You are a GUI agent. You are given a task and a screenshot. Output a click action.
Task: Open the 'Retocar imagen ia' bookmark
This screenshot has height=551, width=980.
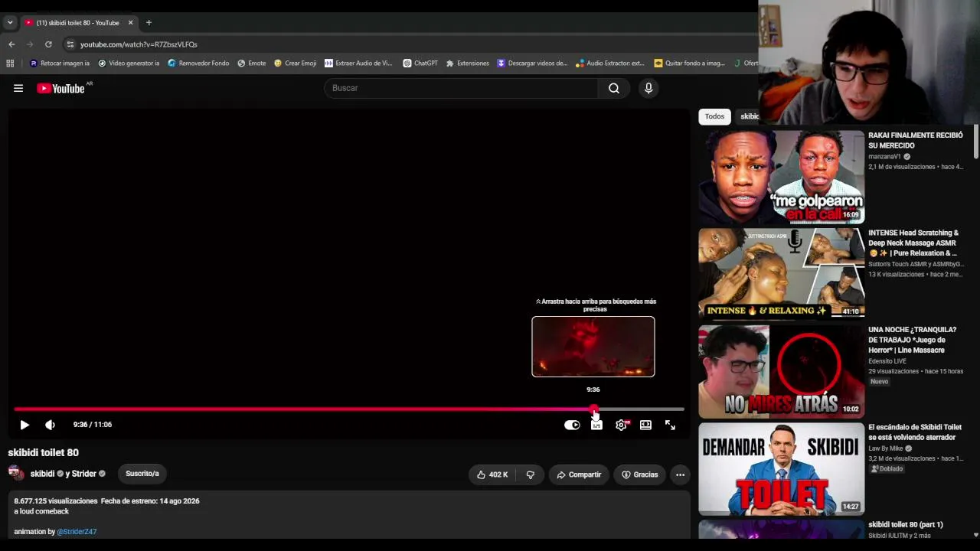(60, 64)
